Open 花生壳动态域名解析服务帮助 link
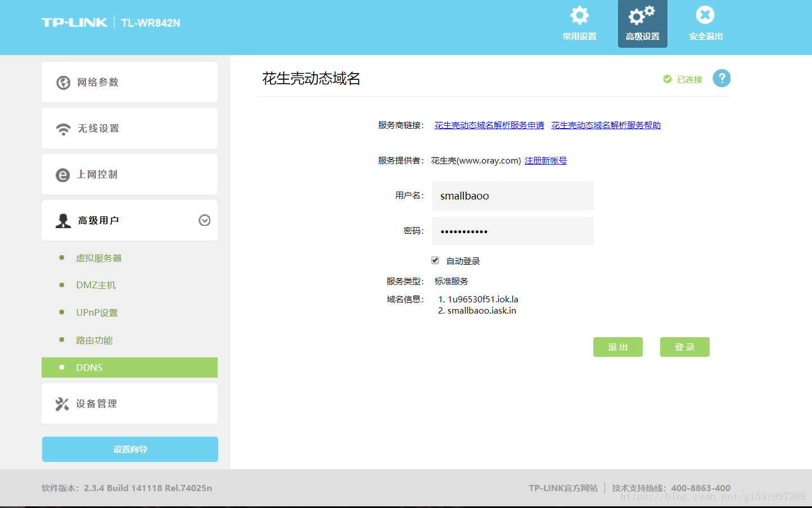 click(606, 125)
